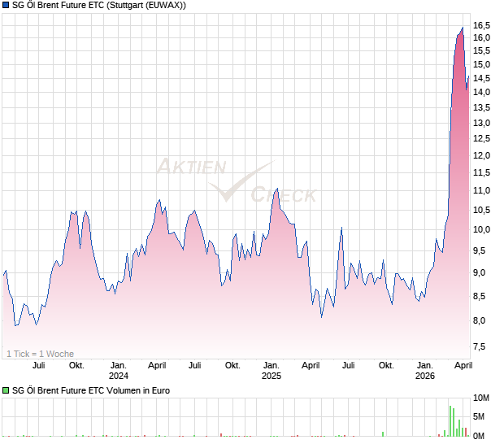
Task: Click the 'Jan. 2024' time axis label
Action: [119, 371]
